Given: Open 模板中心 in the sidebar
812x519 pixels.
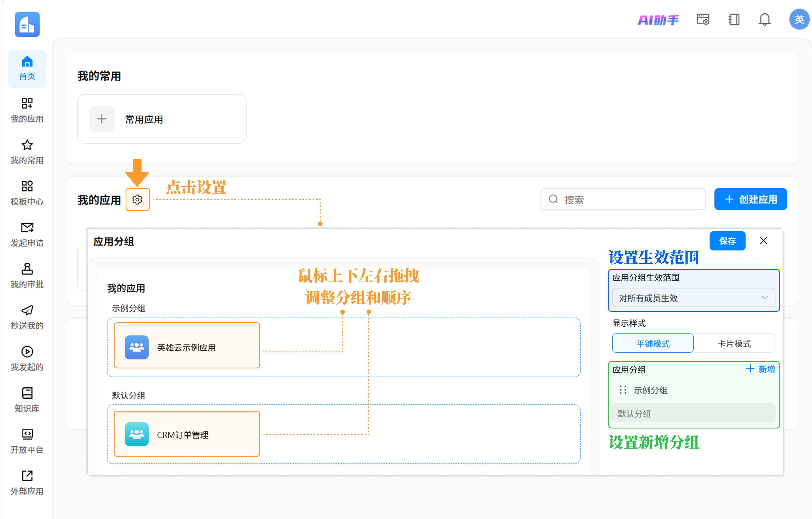Looking at the screenshot, I should (x=27, y=193).
